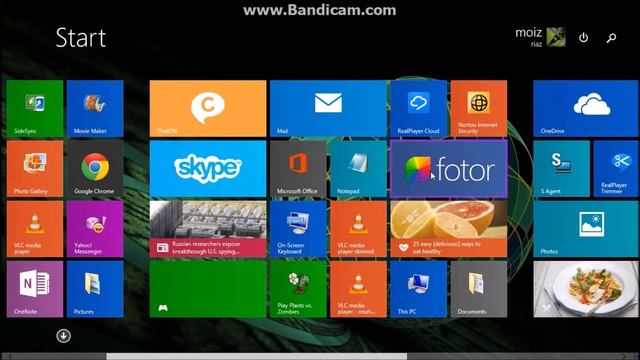Open the first VLC media player tile
Screen dimensions: 640x360
click(x=35, y=229)
